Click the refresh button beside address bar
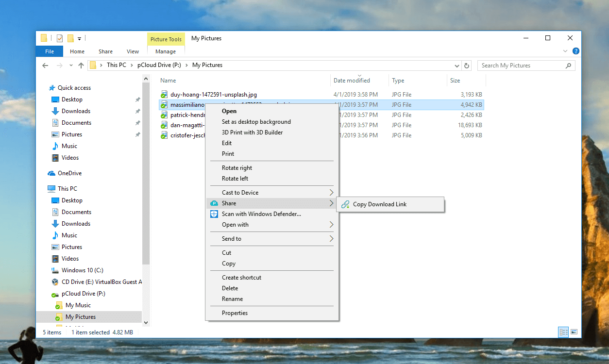Screen dimensions: 609x364 467,66
